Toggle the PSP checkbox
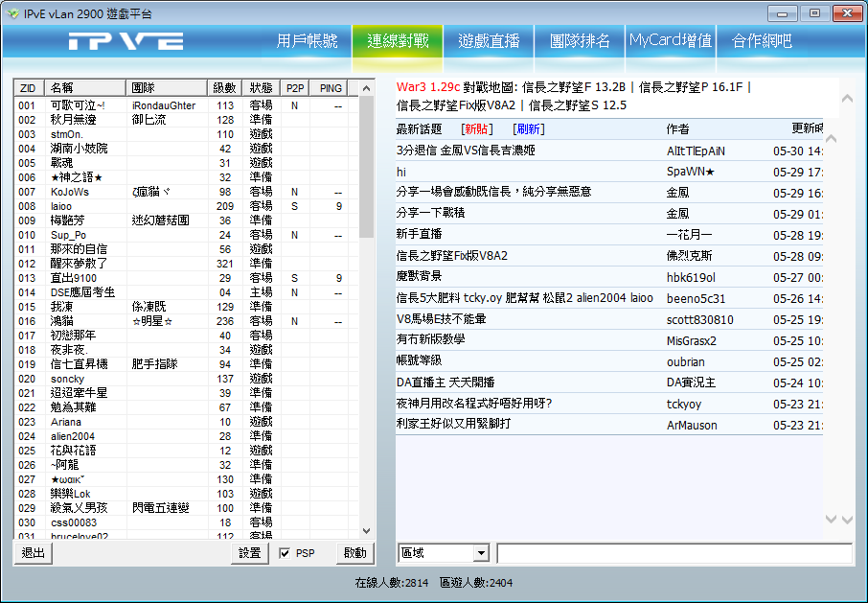 click(x=285, y=553)
